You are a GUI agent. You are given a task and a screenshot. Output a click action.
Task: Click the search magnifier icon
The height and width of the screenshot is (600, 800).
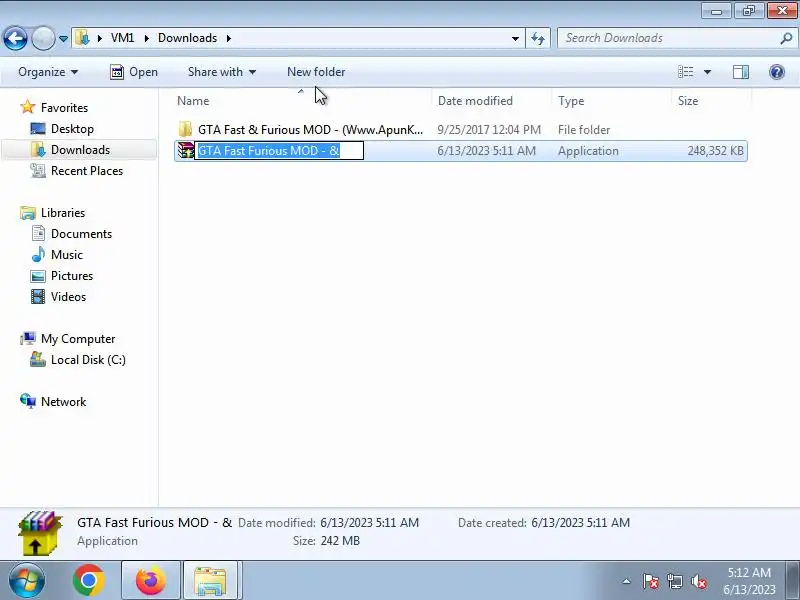click(x=786, y=38)
